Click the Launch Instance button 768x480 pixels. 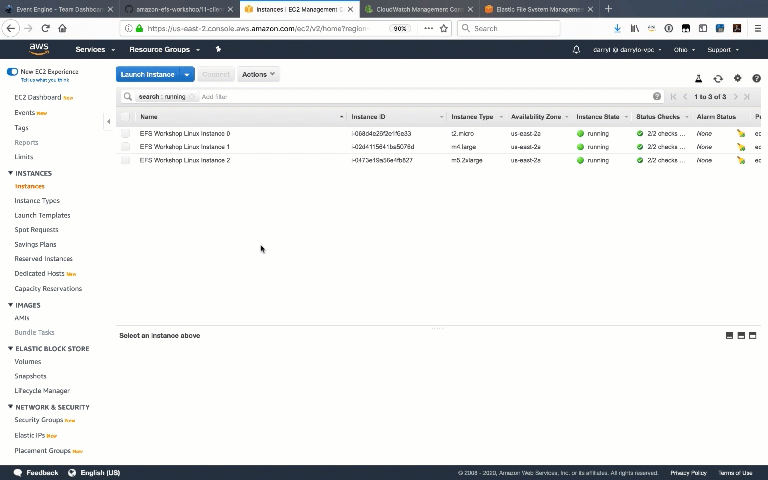pyautogui.click(x=148, y=74)
